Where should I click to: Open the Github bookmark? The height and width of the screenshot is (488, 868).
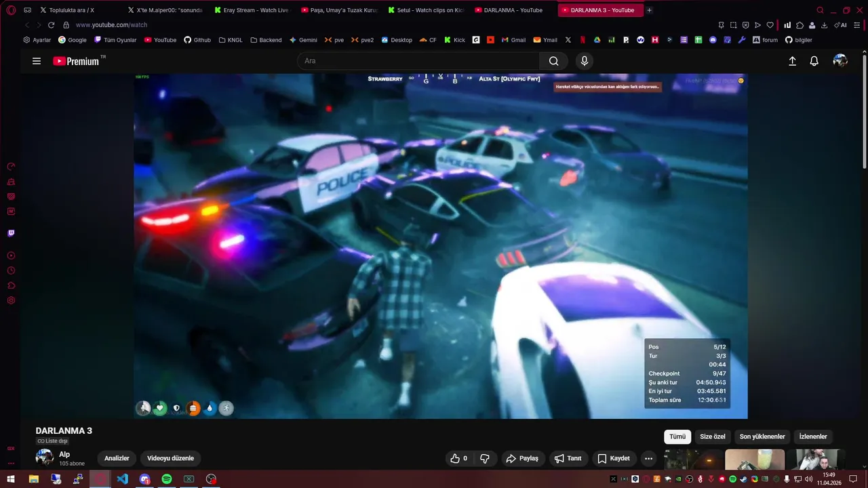(x=197, y=40)
